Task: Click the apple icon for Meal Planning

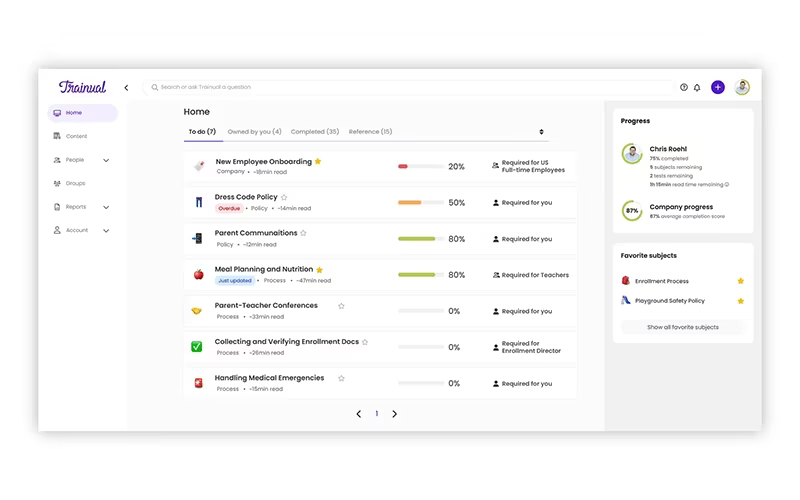Action: coord(198,274)
